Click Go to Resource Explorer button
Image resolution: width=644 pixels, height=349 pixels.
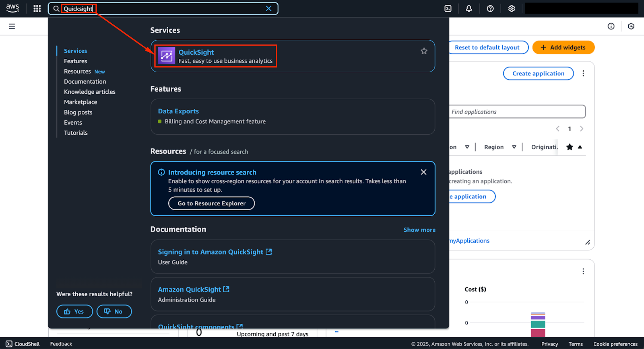pyautogui.click(x=211, y=203)
